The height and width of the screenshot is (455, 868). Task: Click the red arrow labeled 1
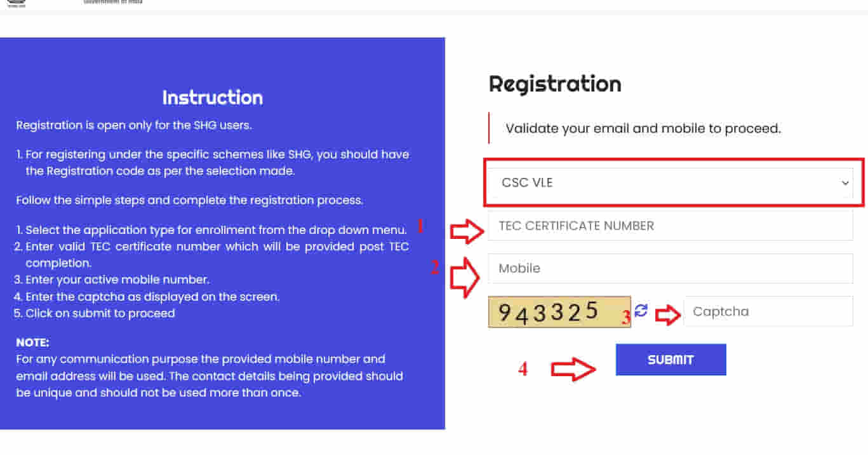(x=467, y=232)
